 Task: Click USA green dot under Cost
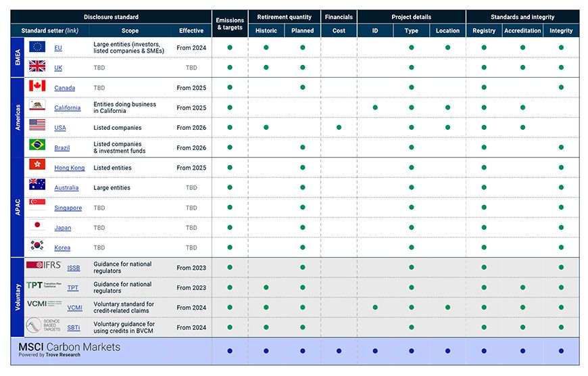339,127
